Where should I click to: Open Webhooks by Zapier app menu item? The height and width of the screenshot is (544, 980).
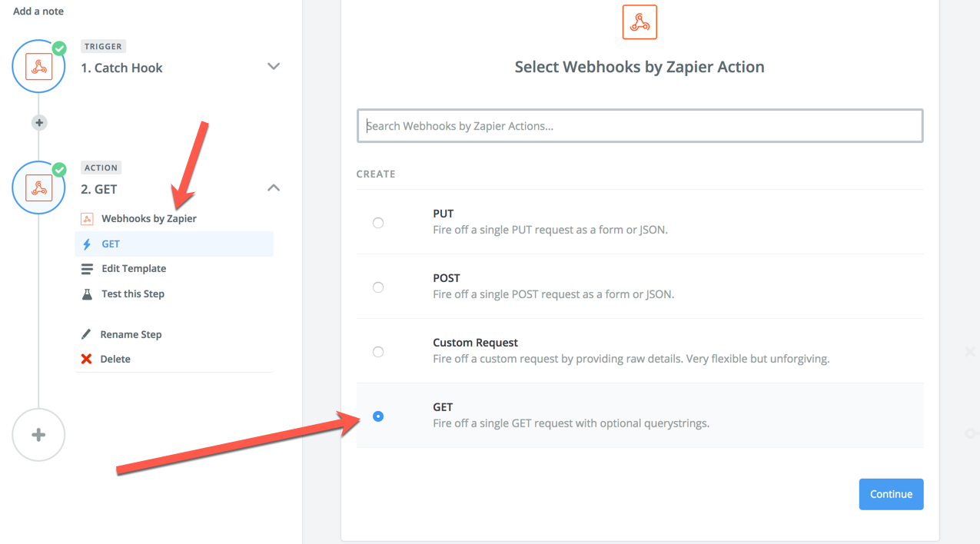coord(149,219)
